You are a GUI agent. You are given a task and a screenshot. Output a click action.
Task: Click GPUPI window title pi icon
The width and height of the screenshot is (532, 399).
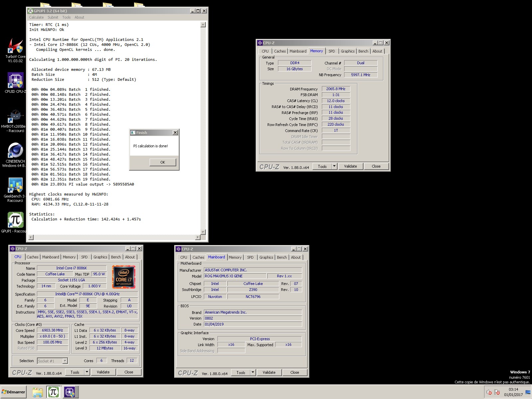[31, 11]
